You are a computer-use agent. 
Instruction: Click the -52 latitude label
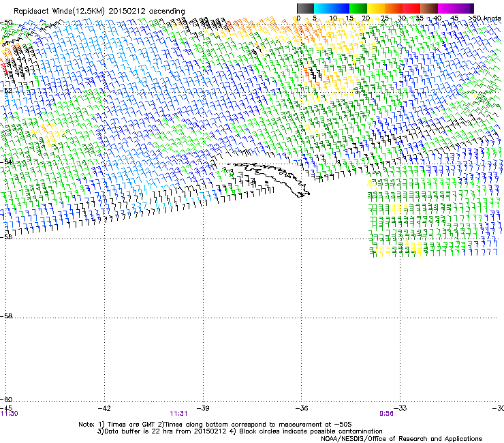(6, 91)
